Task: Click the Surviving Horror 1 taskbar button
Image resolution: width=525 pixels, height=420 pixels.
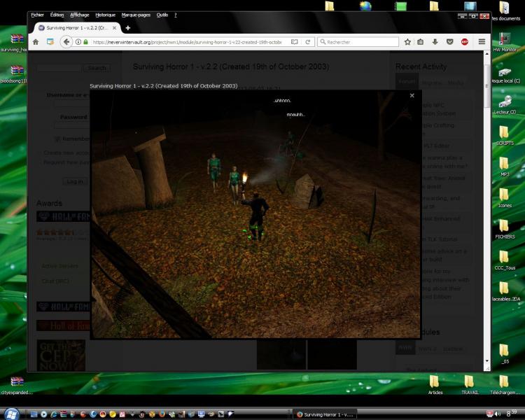Action: [325, 414]
